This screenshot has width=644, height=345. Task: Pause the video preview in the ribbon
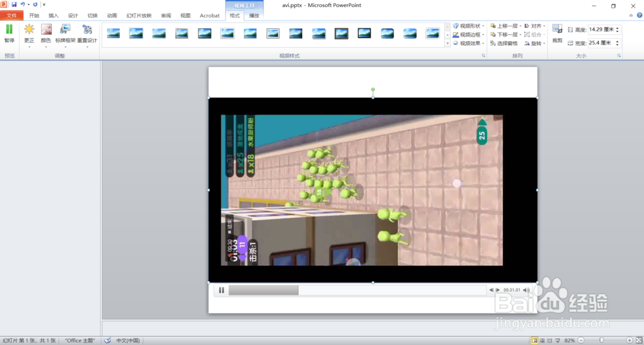9,33
